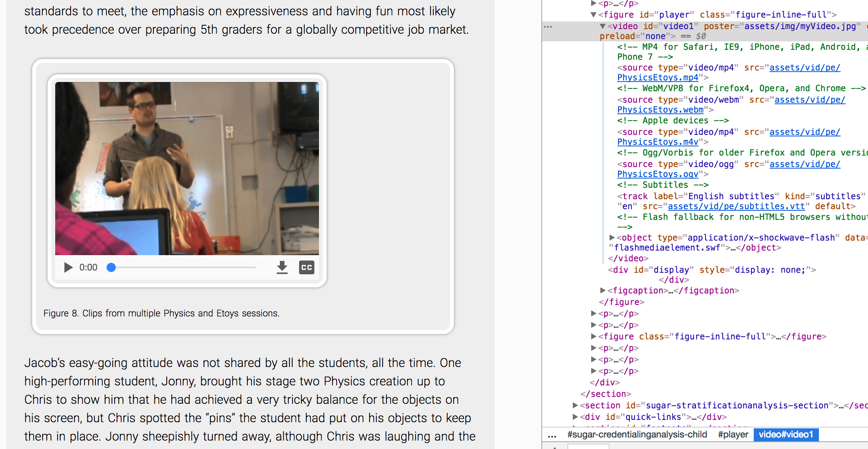Select the closing </figure> tag row
This screenshot has width=868, height=449.
point(621,302)
